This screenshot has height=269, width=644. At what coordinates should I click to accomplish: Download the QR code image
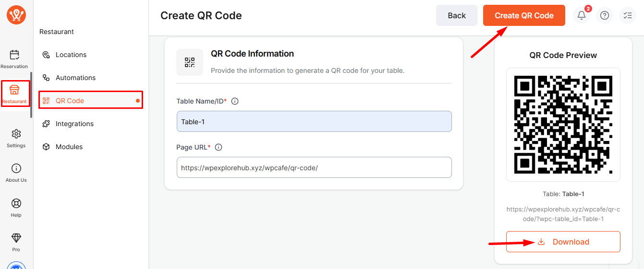(563, 242)
